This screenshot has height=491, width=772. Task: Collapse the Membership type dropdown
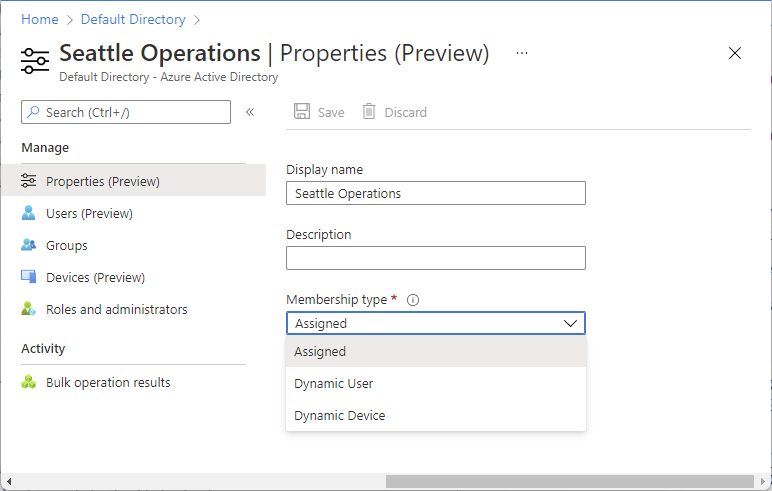571,323
